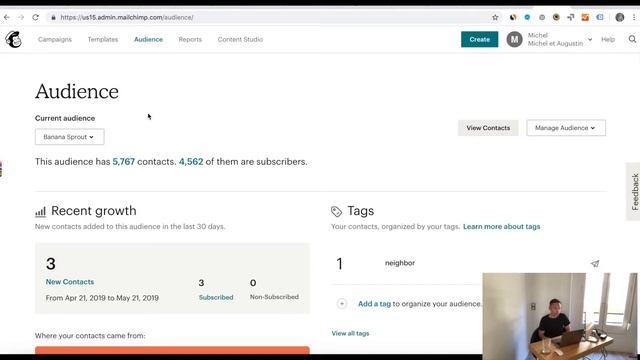Click the browser address bar URL

coord(127,17)
